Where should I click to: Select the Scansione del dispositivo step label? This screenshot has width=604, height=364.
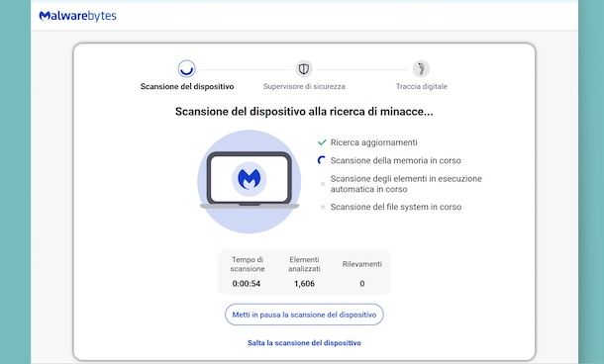click(187, 87)
